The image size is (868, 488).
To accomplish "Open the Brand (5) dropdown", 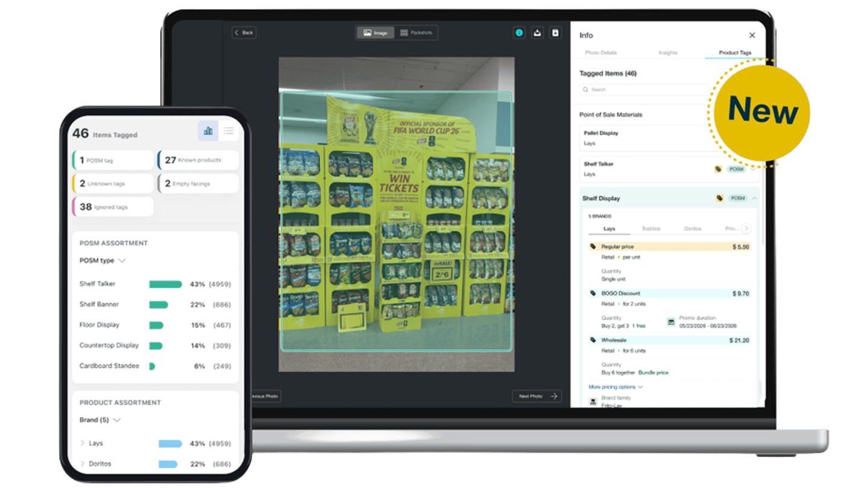I will tap(100, 420).
